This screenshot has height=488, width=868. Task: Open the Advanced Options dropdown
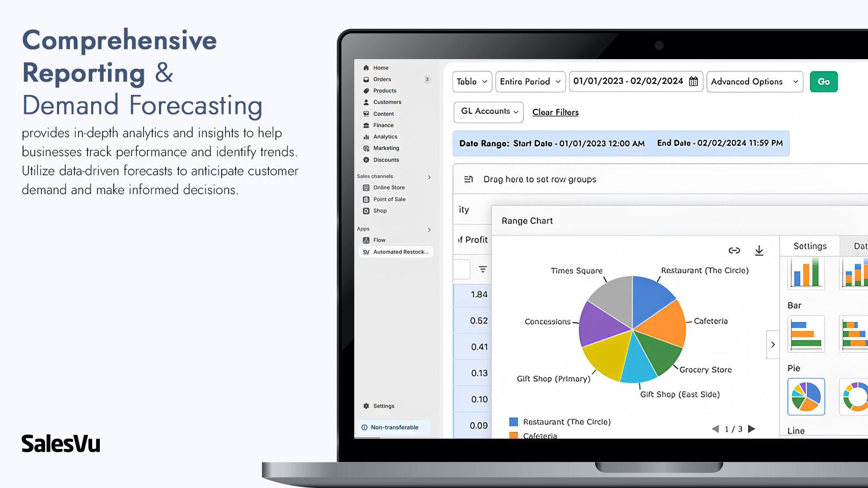point(755,81)
